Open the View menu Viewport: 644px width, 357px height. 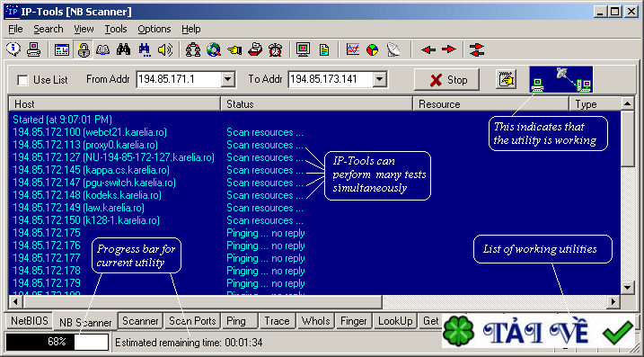click(84, 29)
